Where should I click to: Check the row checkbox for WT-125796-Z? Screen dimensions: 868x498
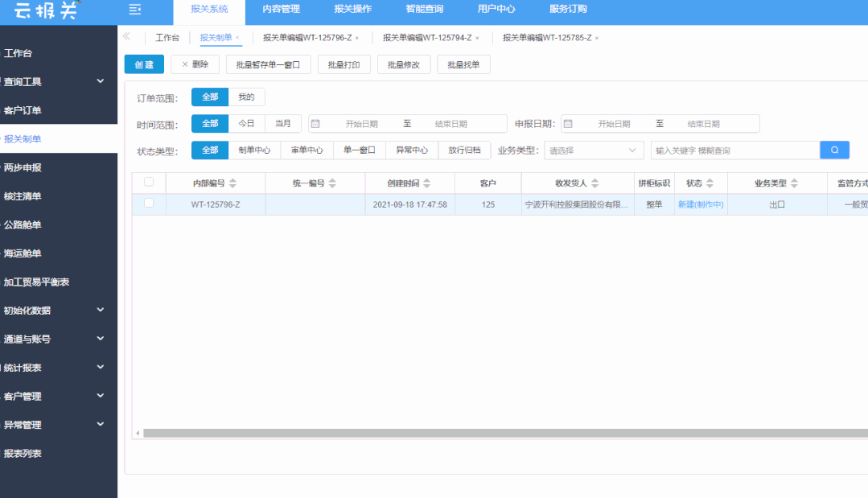point(149,204)
